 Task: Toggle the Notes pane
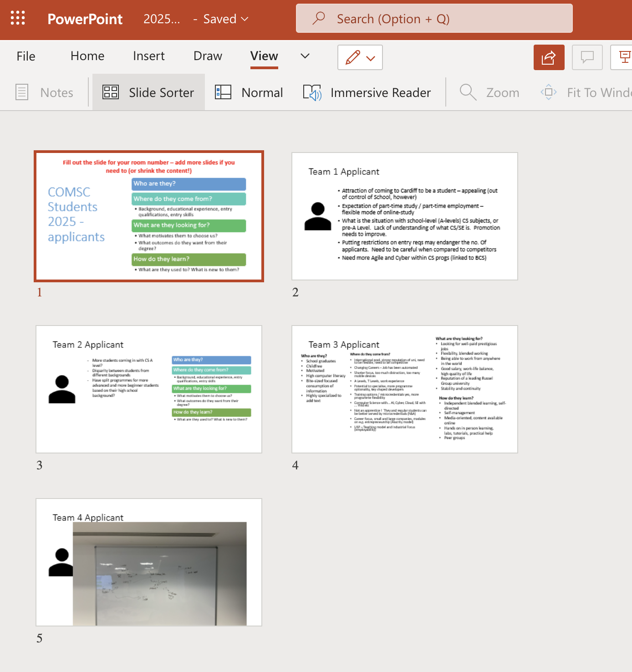44,92
